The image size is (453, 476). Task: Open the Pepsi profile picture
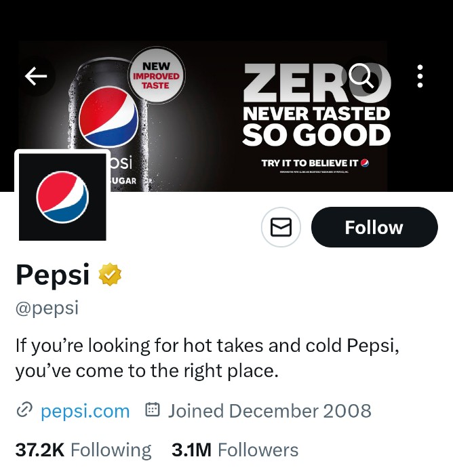pos(62,197)
